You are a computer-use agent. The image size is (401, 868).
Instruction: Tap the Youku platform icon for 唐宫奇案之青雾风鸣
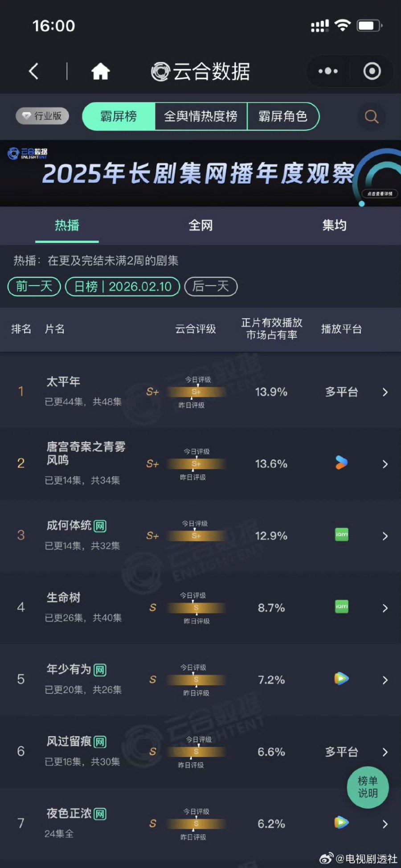coord(341,463)
